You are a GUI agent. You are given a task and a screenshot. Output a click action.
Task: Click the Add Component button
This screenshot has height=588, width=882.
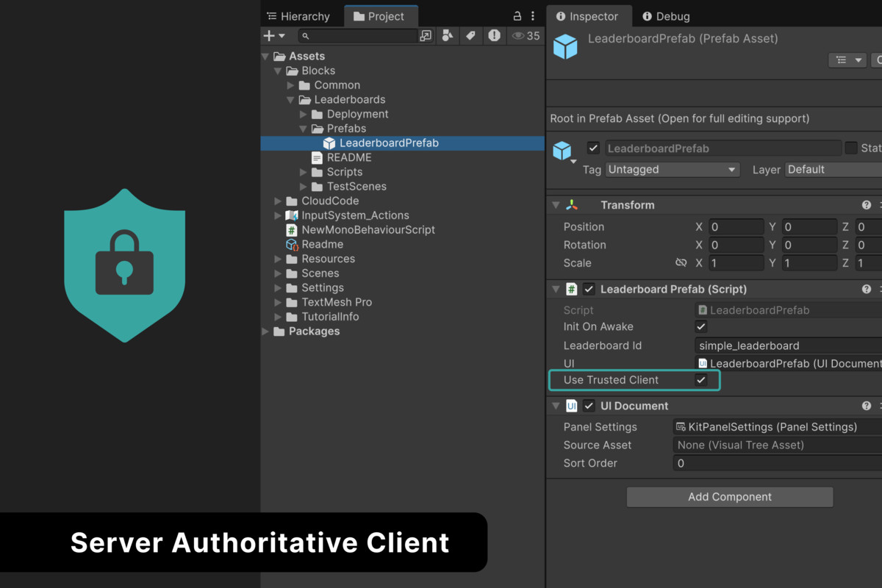click(730, 497)
